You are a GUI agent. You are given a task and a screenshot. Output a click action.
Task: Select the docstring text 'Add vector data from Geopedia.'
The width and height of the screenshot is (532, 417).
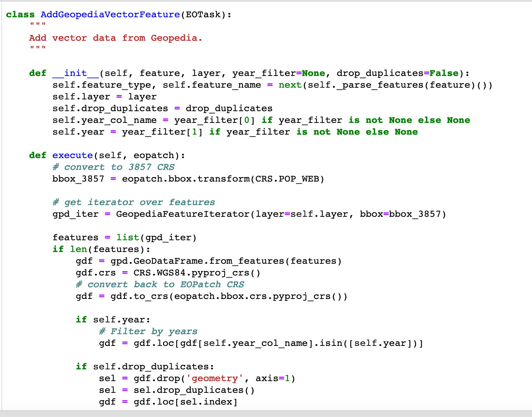[x=115, y=38]
